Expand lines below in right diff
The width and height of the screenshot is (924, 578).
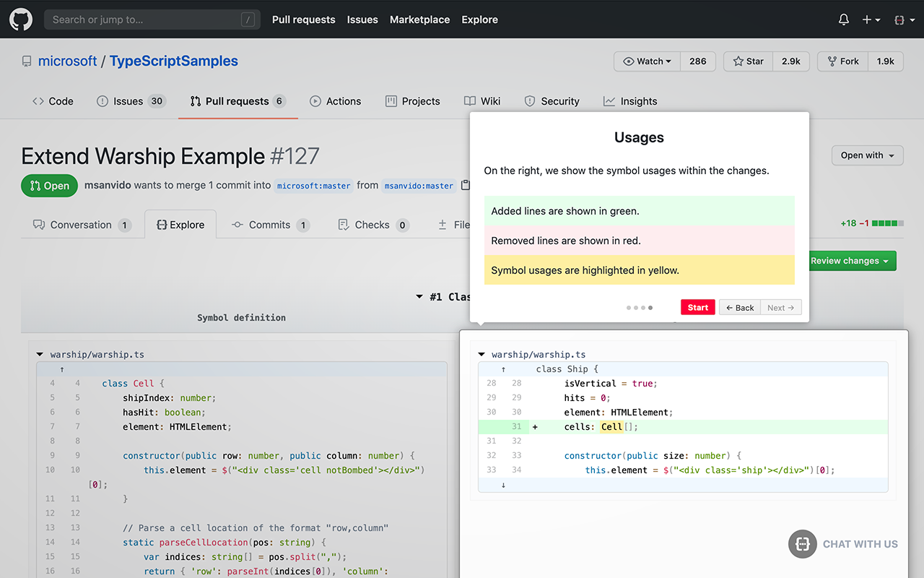(503, 485)
